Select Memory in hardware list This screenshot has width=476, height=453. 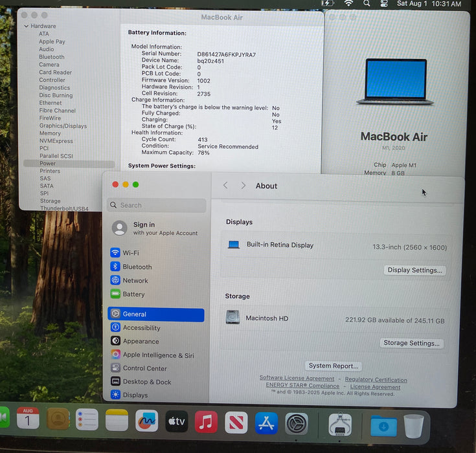pyautogui.click(x=50, y=133)
